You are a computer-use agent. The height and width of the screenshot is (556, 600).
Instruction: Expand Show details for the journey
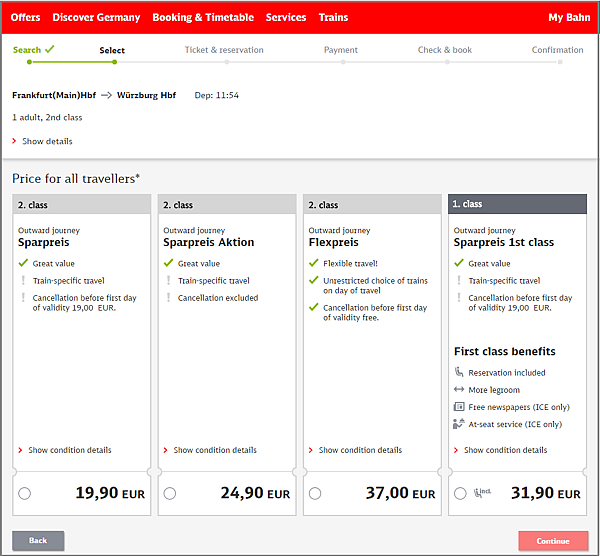(46, 142)
